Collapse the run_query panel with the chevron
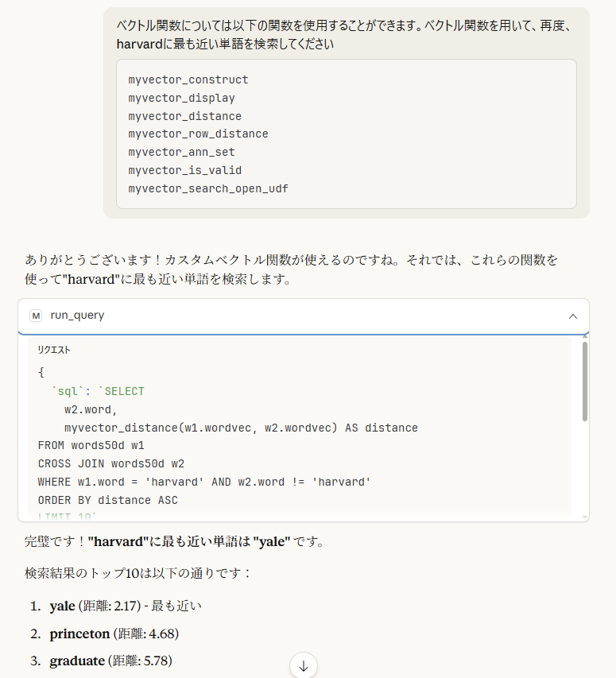616x678 pixels. point(572,316)
